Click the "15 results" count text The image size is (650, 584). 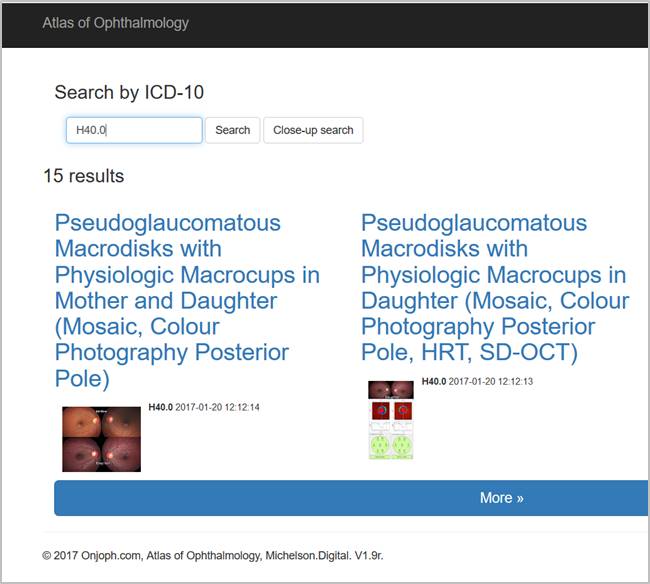(x=84, y=176)
